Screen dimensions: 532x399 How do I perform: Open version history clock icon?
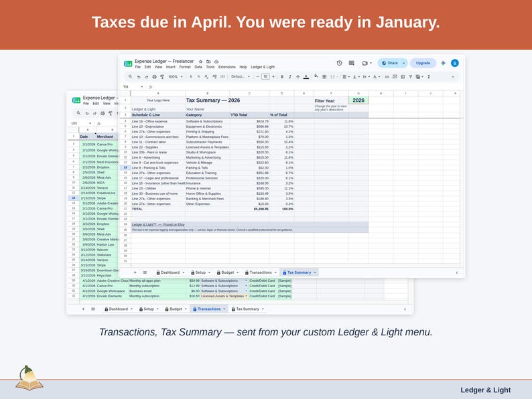tap(339, 63)
